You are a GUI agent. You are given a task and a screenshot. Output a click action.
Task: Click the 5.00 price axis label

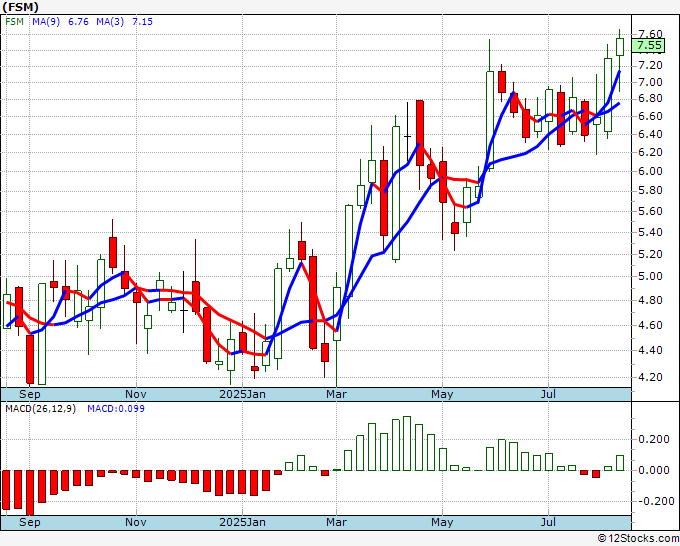coord(651,276)
